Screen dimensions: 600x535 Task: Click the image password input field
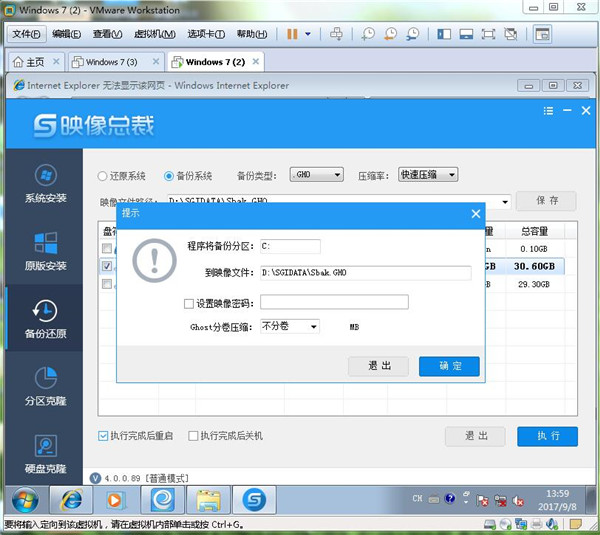[x=334, y=302]
